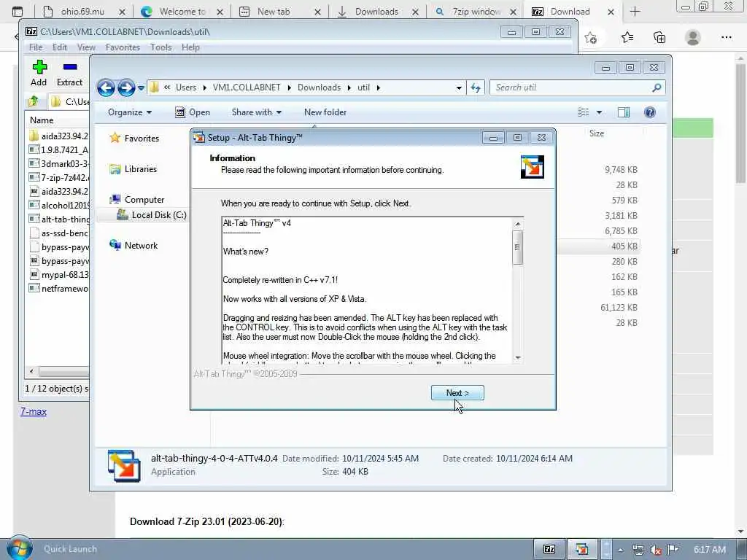The height and width of the screenshot is (560, 747).
Task: Expand the recent locations dropdown arrow
Action: point(141,88)
